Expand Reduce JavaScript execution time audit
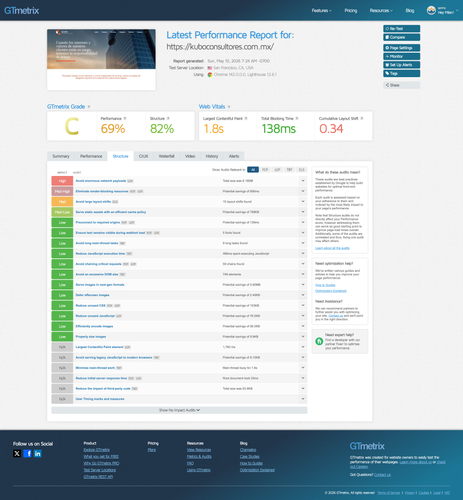Viewport: 463px width, 500px height. point(303,254)
